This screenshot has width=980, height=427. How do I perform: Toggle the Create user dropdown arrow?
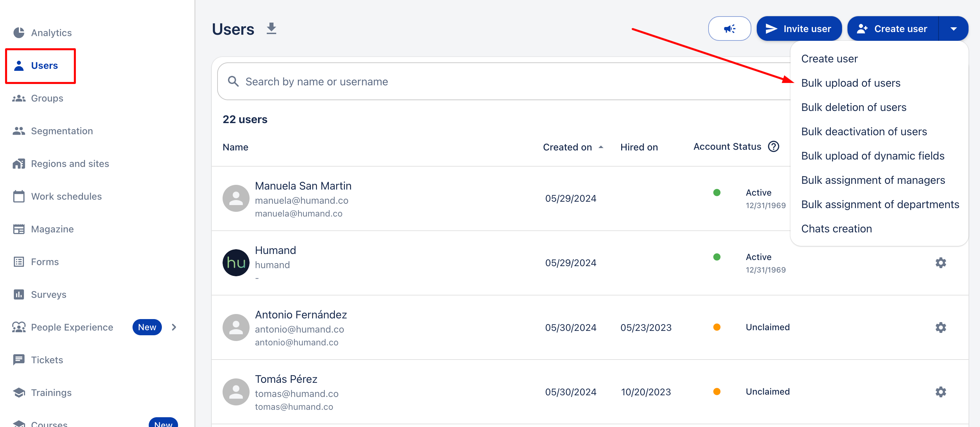pos(953,29)
